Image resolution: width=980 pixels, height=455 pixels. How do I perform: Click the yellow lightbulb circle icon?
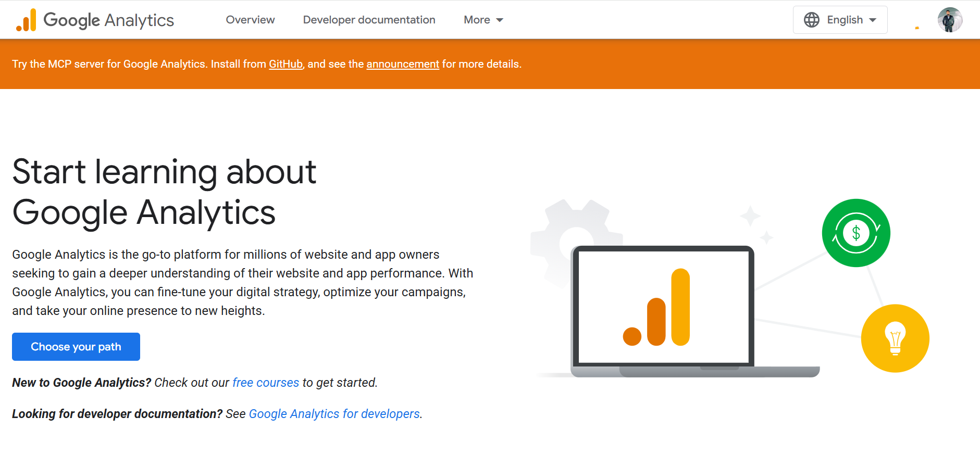point(895,338)
